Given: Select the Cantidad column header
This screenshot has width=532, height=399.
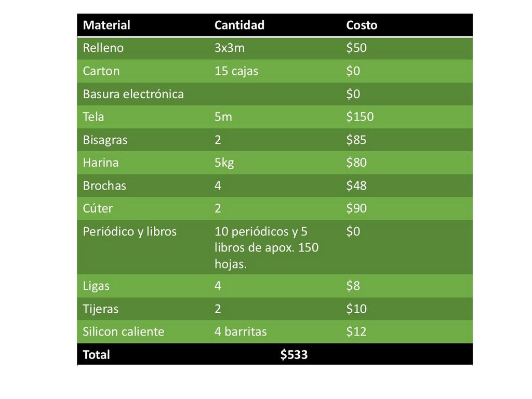Looking at the screenshot, I should (x=239, y=25).
